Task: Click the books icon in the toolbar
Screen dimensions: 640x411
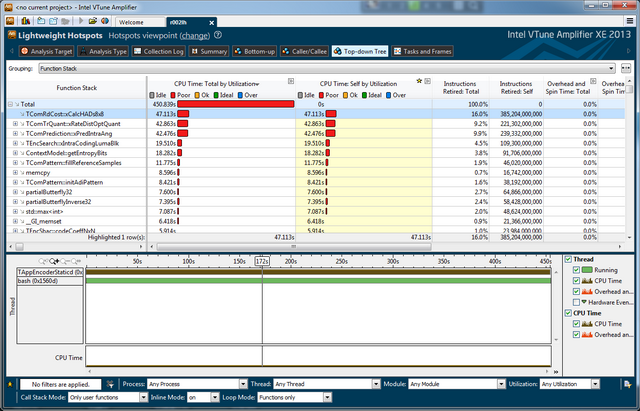Action: pos(26,21)
